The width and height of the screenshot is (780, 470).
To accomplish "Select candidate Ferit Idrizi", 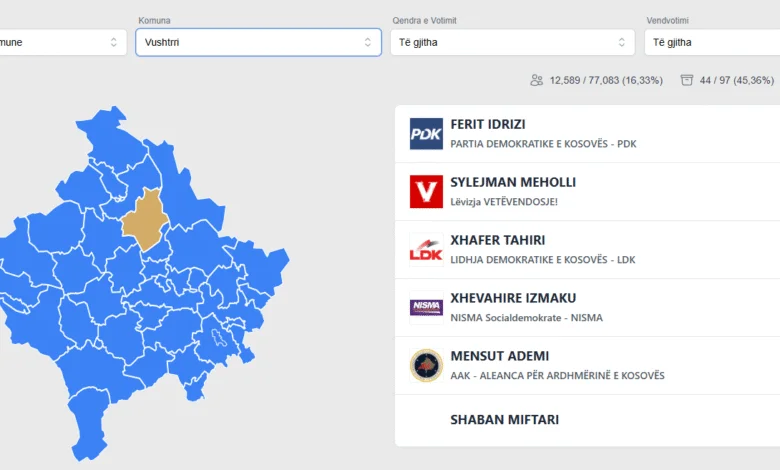I will (488, 124).
